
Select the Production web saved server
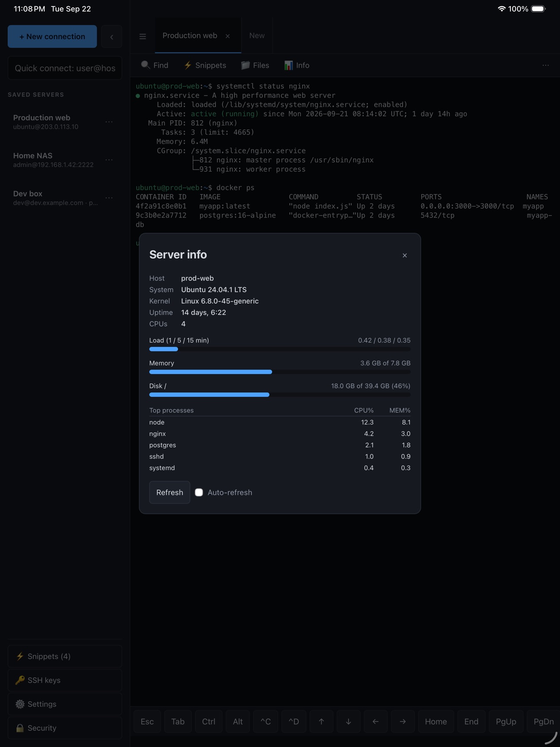[65, 122]
